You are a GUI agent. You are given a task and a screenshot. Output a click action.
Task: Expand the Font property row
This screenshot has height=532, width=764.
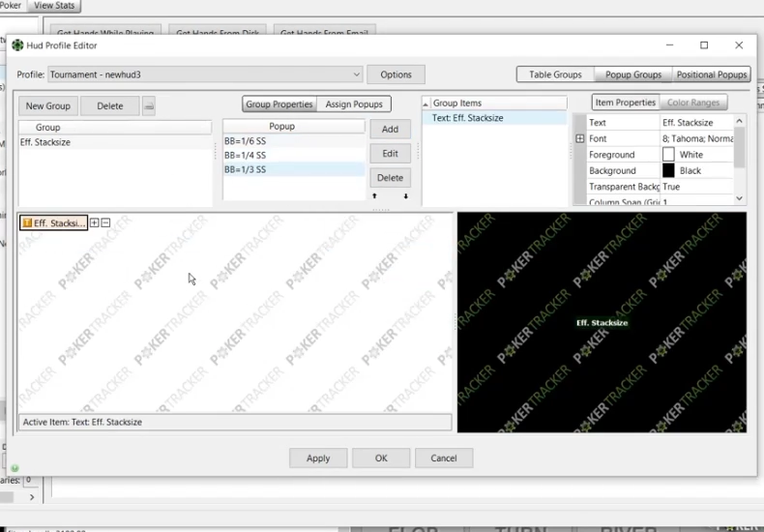click(580, 138)
